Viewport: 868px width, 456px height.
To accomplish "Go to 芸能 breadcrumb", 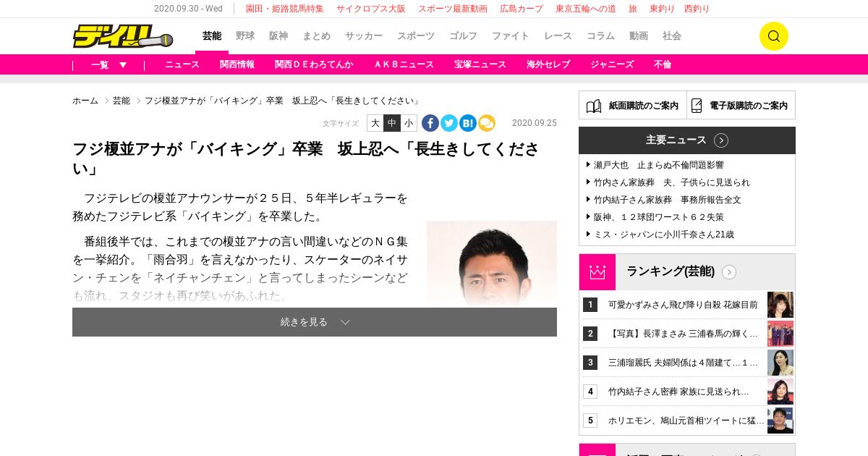I will click(x=122, y=101).
